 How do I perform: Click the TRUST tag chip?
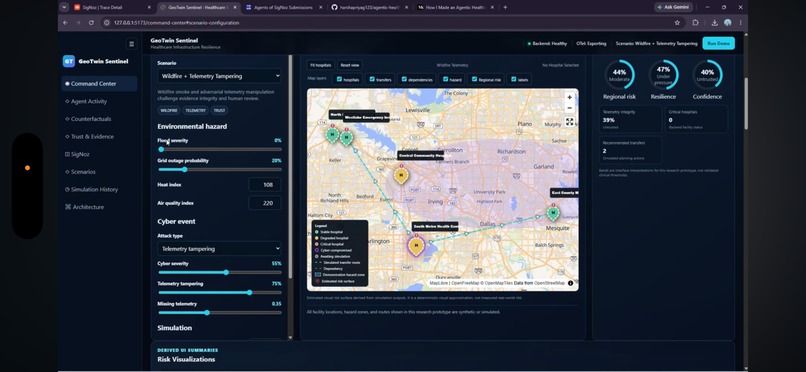[x=219, y=110]
